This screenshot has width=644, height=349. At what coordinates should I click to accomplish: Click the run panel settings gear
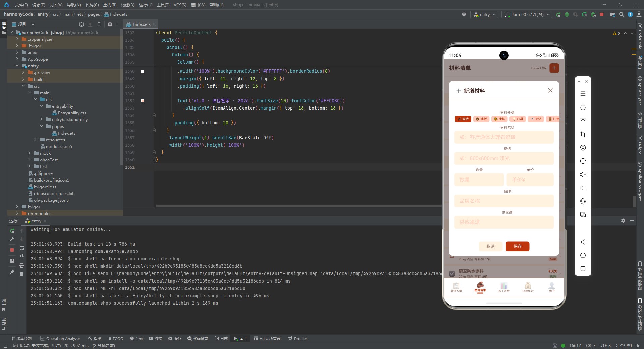coord(623,221)
